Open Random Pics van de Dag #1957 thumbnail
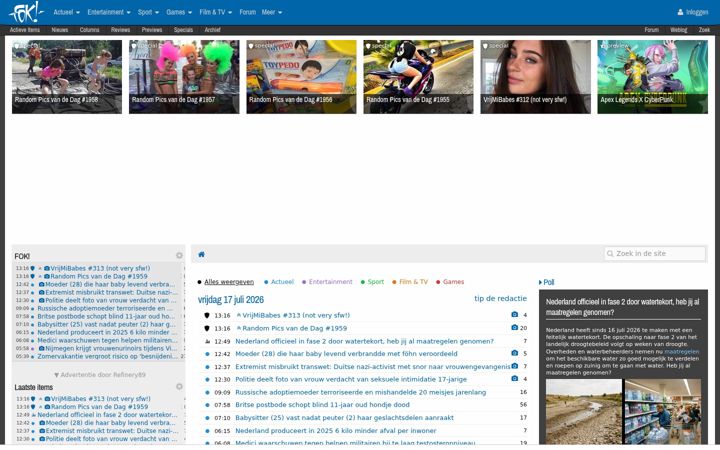This screenshot has height=450, width=720. 184,77
